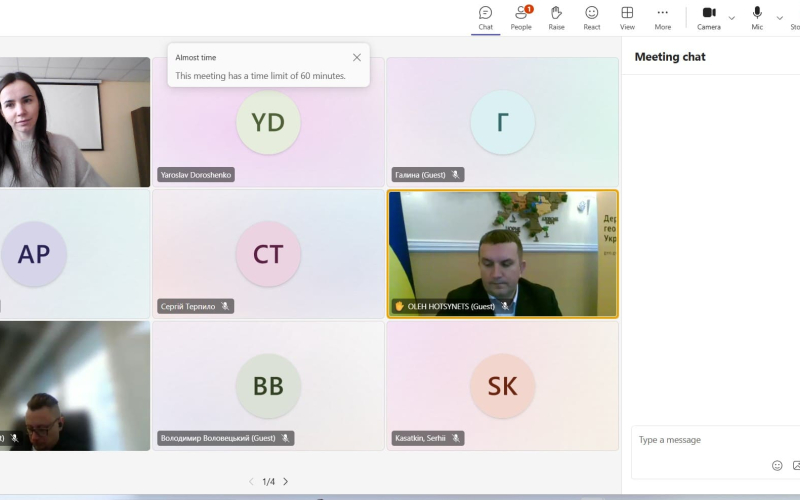Open the Chat panel
Screen dimensions: 800x500
[485, 17]
